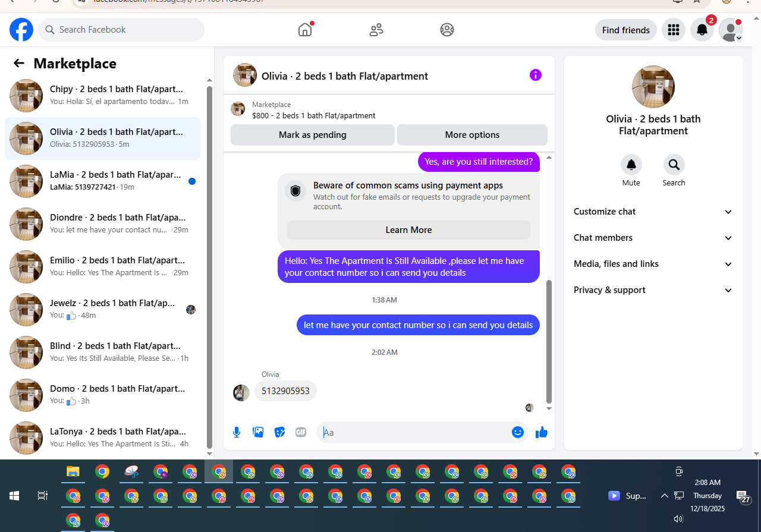The height and width of the screenshot is (532, 761).
Task: Click Learn More in scam warning
Action: [x=409, y=230]
